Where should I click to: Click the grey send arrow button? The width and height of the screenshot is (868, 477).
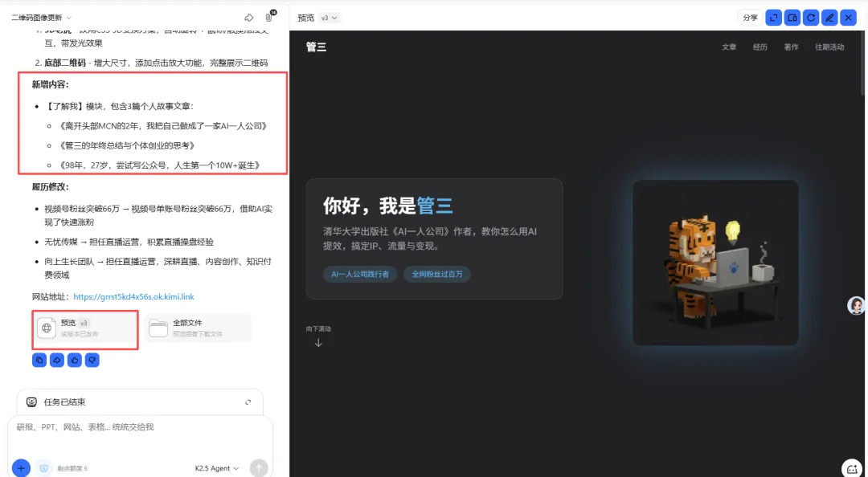pos(259,468)
